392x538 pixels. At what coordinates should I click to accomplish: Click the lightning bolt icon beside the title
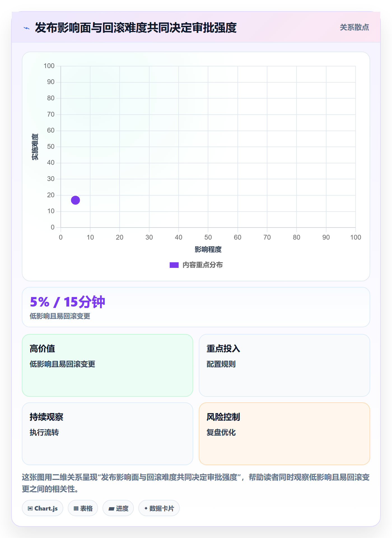[x=27, y=28]
